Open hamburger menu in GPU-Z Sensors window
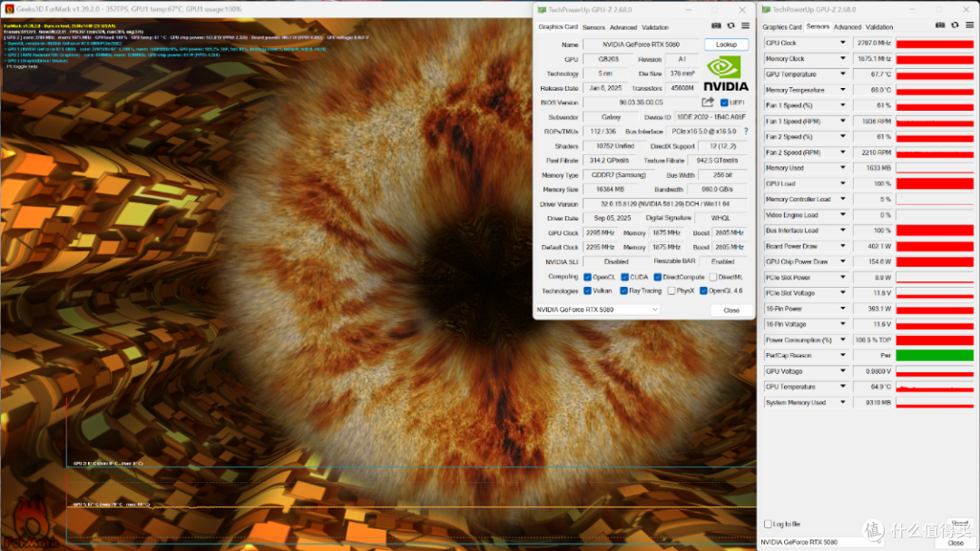The width and height of the screenshot is (980, 551). (969, 25)
